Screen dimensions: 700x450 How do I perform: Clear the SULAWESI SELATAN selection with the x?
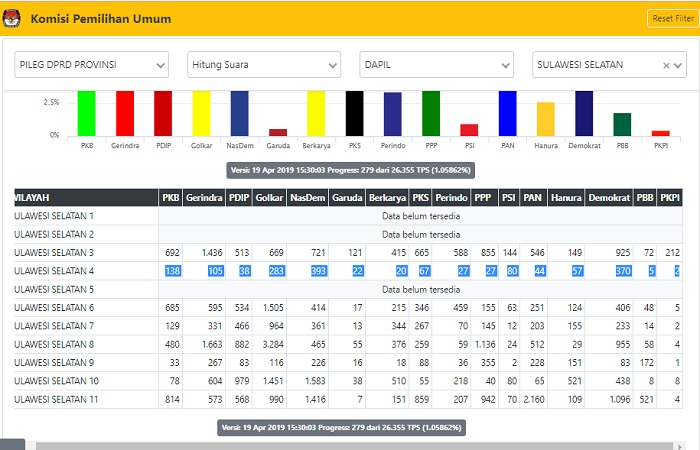pyautogui.click(x=665, y=65)
